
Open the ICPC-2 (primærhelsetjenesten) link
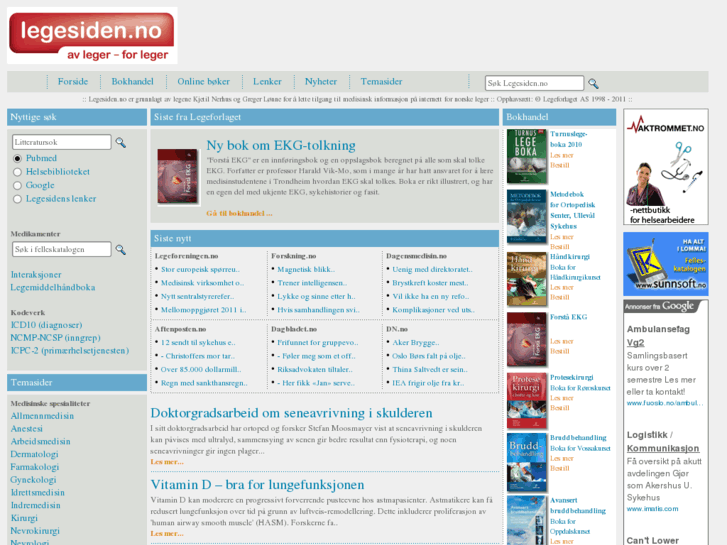coord(70,351)
